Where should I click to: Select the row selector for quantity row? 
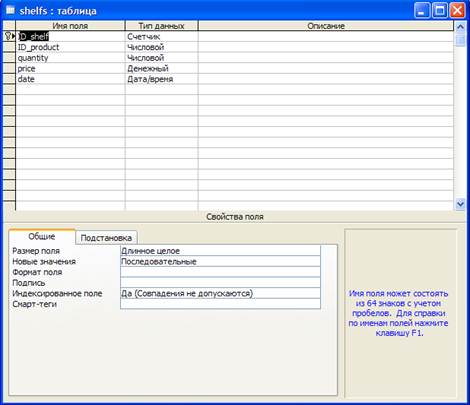9,58
